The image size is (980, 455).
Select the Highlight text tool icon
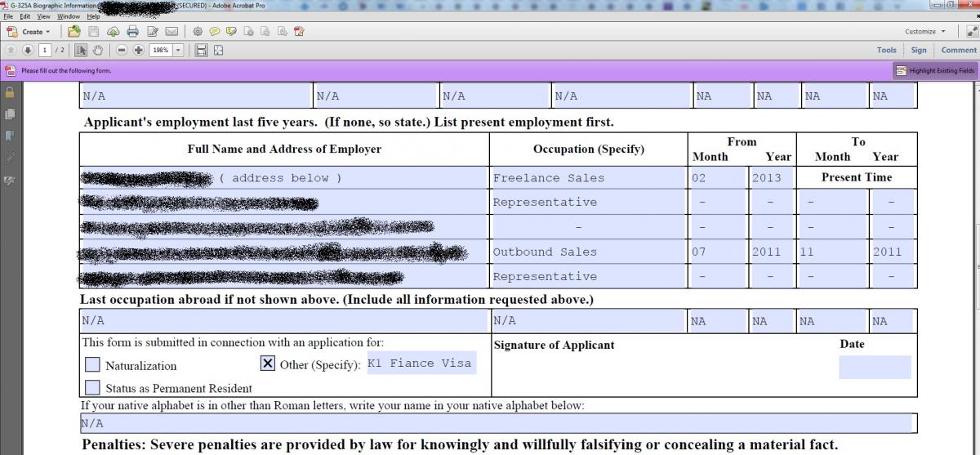tap(231, 32)
